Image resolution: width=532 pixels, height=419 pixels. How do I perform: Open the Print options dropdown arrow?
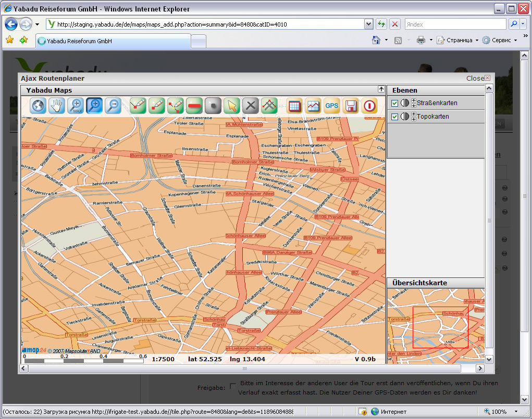click(431, 40)
